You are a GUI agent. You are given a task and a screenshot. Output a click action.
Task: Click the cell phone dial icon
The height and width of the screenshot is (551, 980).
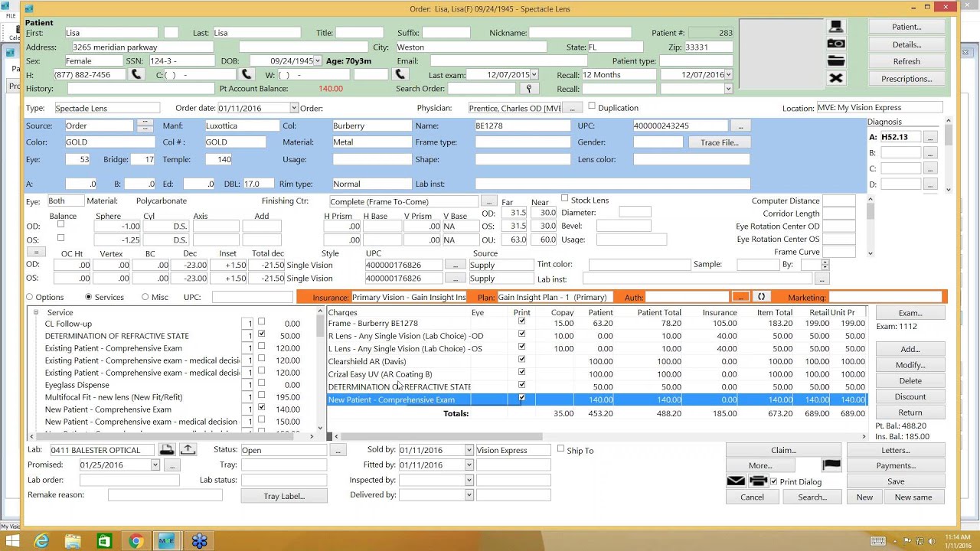[x=246, y=74]
